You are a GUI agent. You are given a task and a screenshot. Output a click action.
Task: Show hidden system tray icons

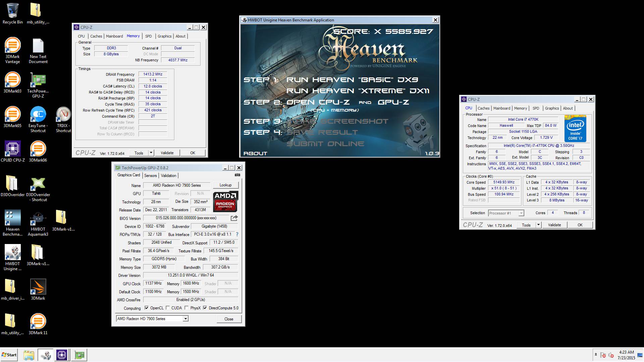coord(596,355)
